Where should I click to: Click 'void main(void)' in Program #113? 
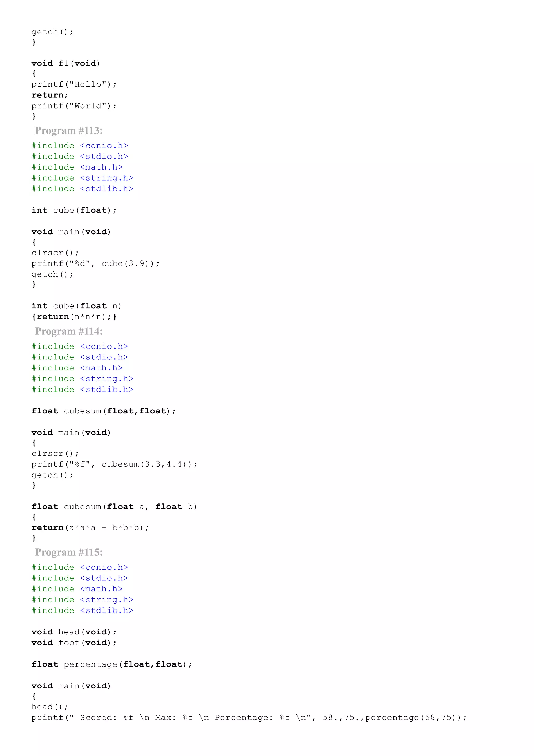pos(71,232)
